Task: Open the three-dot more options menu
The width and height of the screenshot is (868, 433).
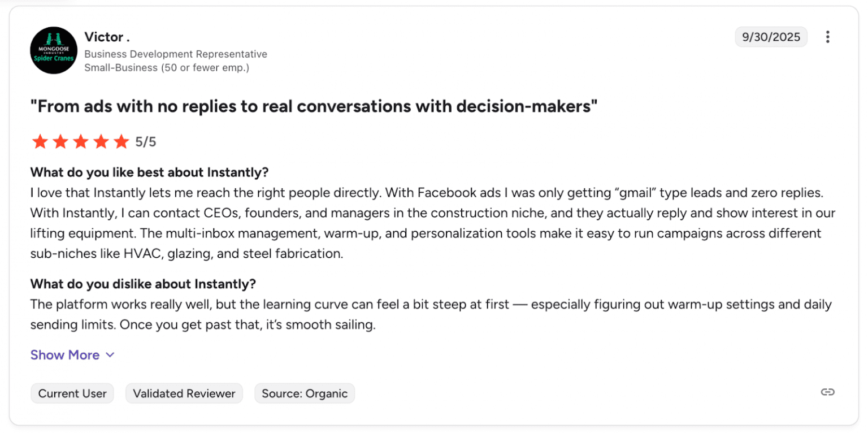Action: click(x=827, y=37)
